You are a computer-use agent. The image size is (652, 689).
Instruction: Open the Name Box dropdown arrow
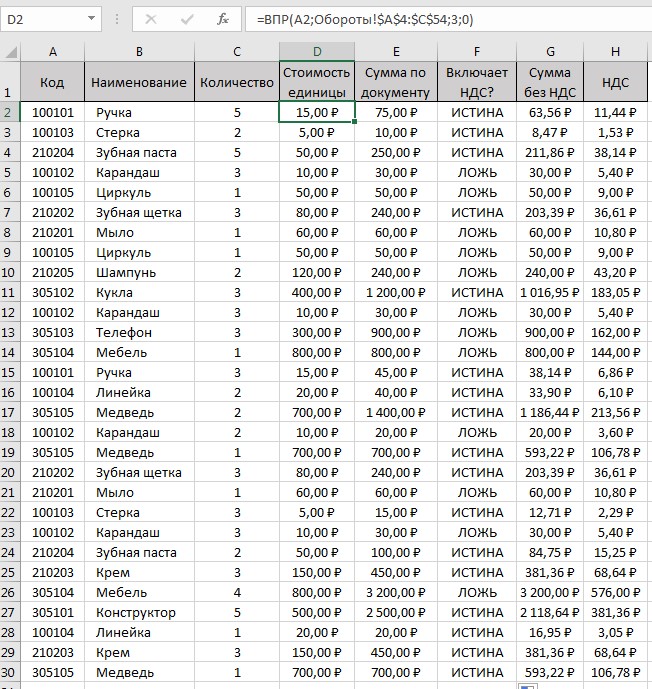point(91,19)
